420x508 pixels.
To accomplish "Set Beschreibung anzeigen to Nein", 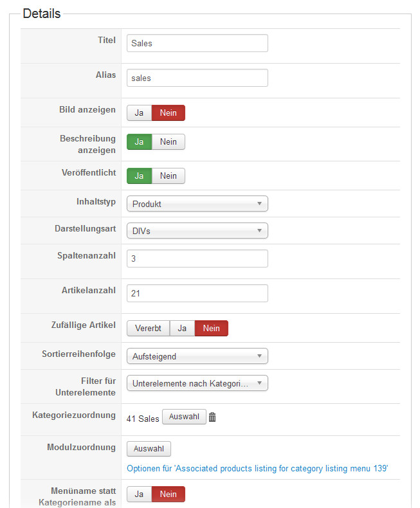I will point(168,142).
